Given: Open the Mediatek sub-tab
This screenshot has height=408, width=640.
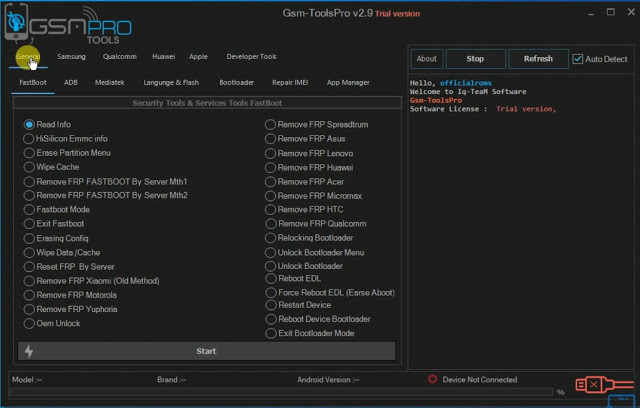Looking at the screenshot, I should [x=109, y=82].
